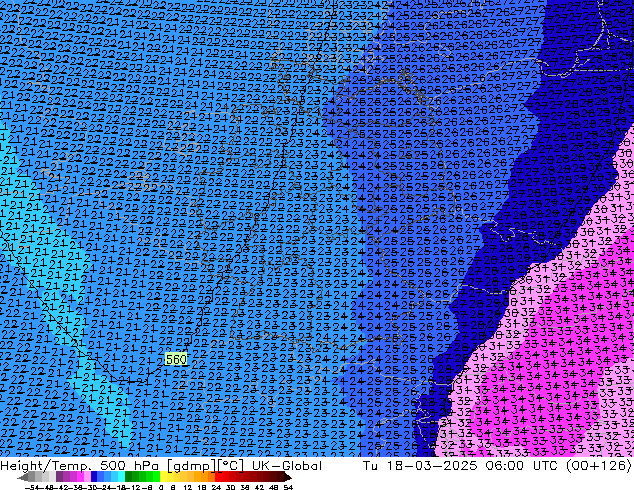Viewport: 634px width, 490px height.
Task: Click the '(00+126)' forecast hour text
Action: pyautogui.click(x=598, y=466)
